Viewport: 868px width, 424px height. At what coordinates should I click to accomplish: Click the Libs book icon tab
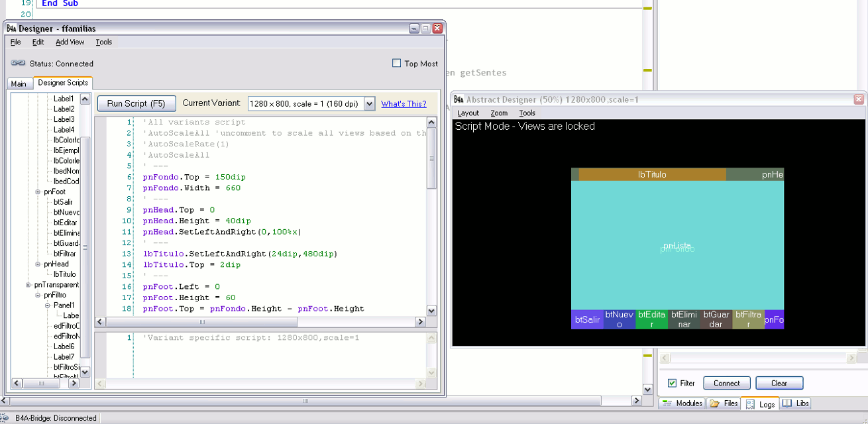click(x=787, y=403)
